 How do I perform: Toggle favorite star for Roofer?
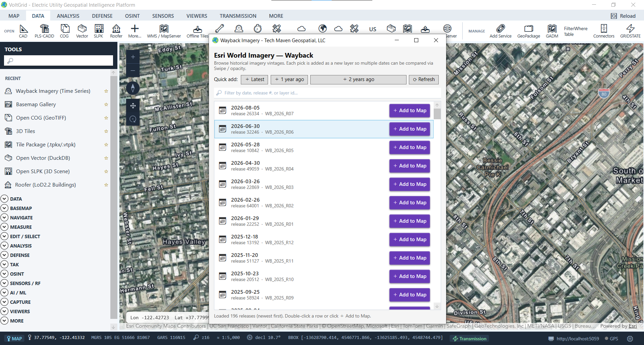click(106, 185)
